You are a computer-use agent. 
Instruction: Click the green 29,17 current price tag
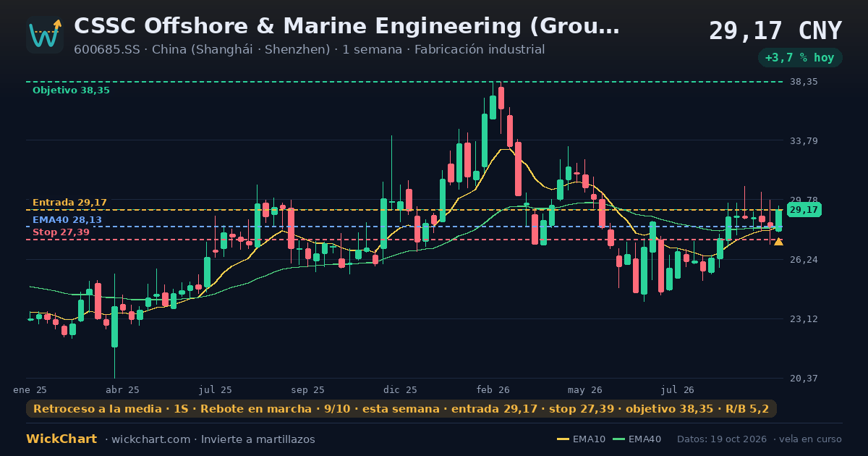(x=804, y=210)
